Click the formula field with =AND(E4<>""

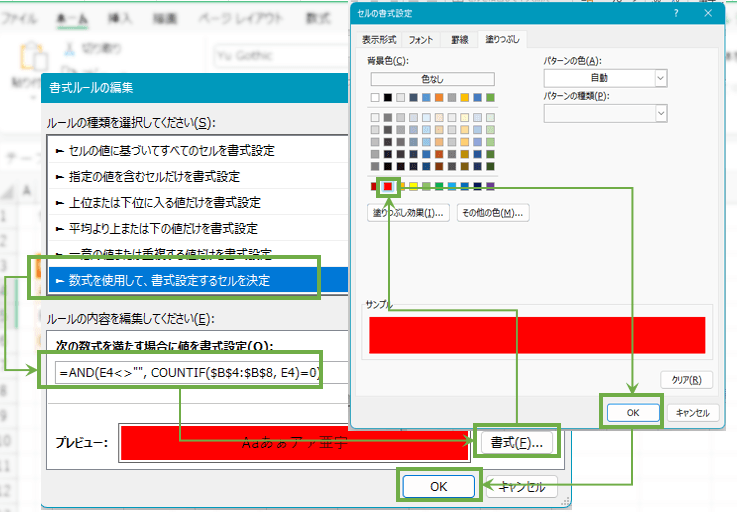[202, 373]
